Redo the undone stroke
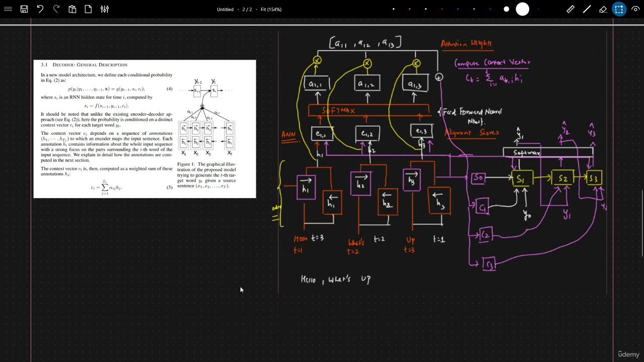644x362 pixels. (56, 9)
